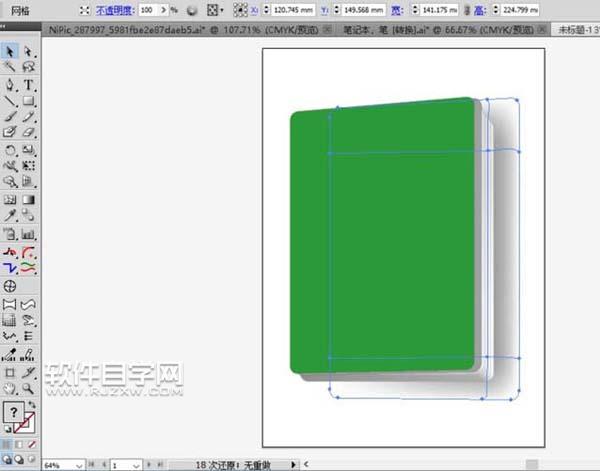Set paint type to None (red slash)
This screenshot has width=600, height=471.
[32, 444]
